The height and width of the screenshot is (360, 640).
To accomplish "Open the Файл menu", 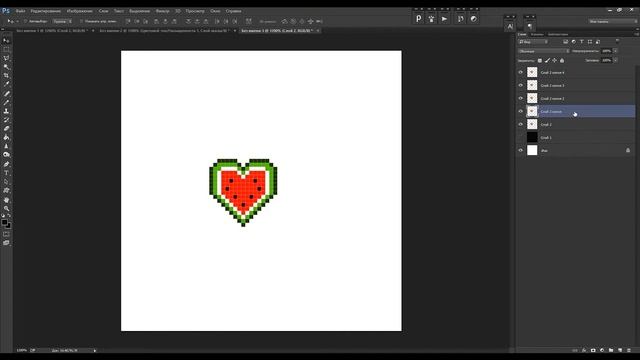I will 20,11.
